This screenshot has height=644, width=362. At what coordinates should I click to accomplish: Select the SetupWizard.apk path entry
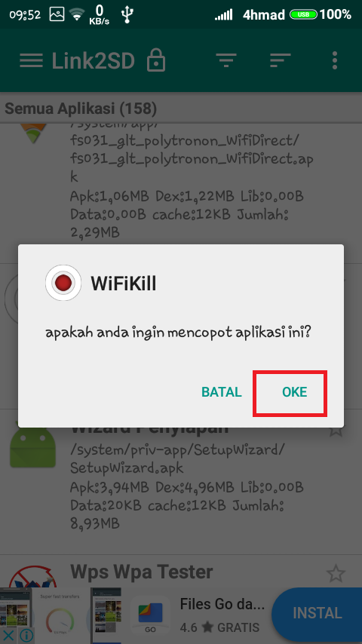(177, 458)
